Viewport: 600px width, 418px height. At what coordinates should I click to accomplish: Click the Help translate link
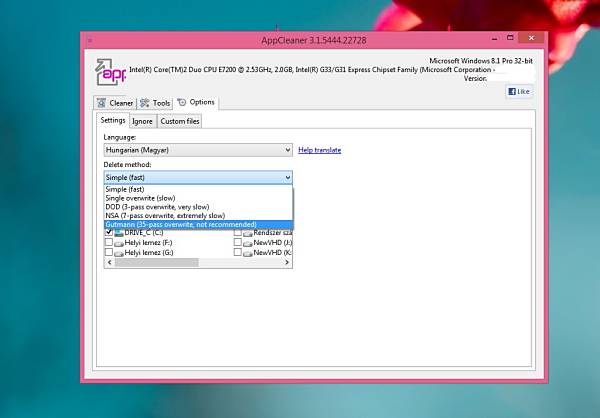pos(320,150)
